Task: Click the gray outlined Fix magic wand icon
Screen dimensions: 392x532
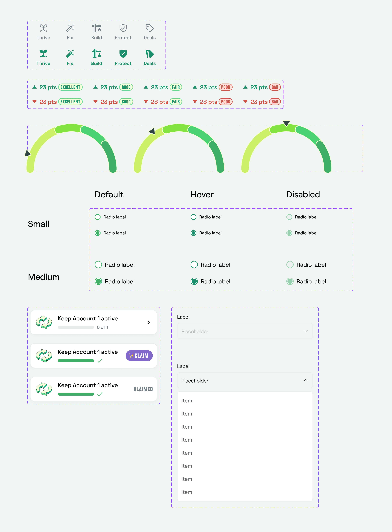Action: pos(70,28)
